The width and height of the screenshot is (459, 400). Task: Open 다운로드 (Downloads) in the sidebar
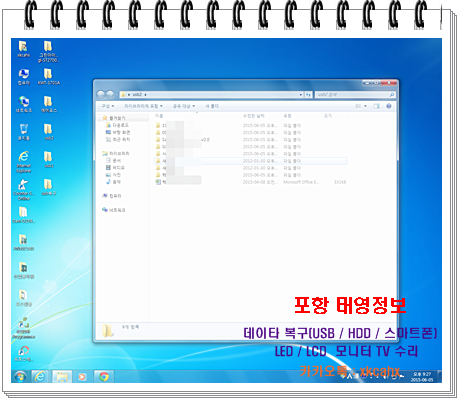pos(117,125)
